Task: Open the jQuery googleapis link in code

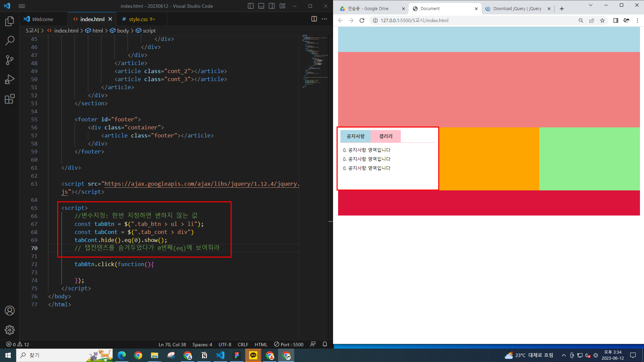Action: click(202, 184)
